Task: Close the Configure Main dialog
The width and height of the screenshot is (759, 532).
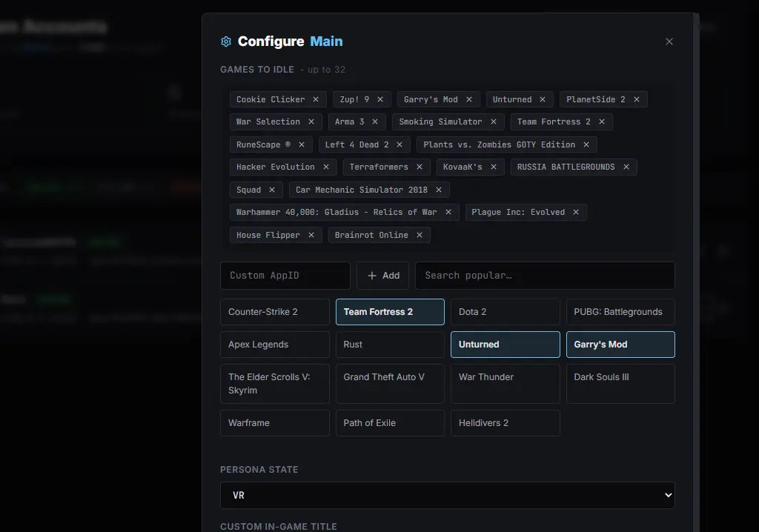Action: tap(669, 41)
